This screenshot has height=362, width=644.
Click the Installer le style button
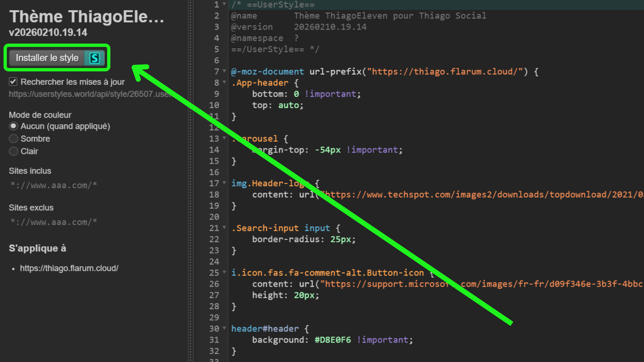point(57,58)
